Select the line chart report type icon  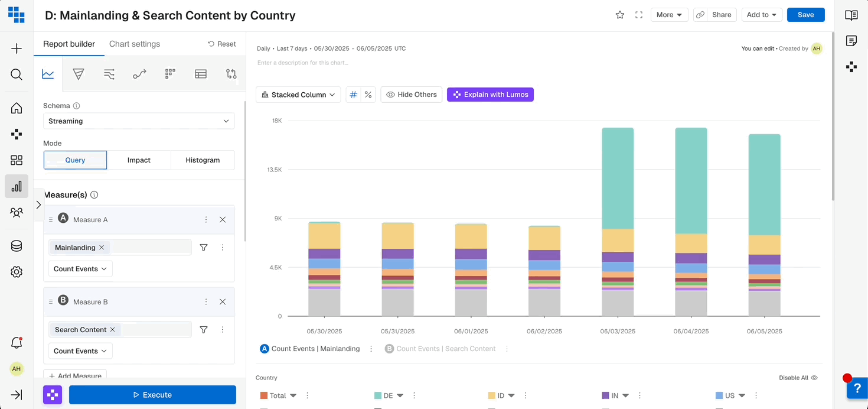click(x=48, y=74)
